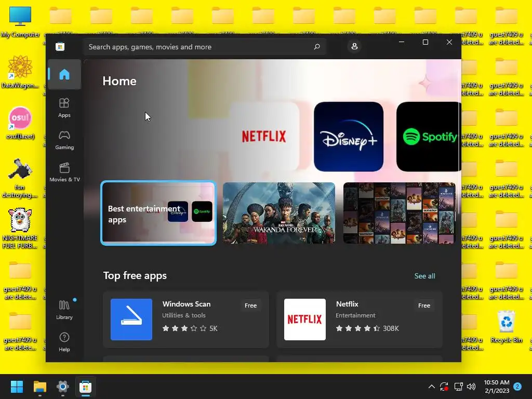
Task: Click the search magnifier icon
Action: (317, 46)
